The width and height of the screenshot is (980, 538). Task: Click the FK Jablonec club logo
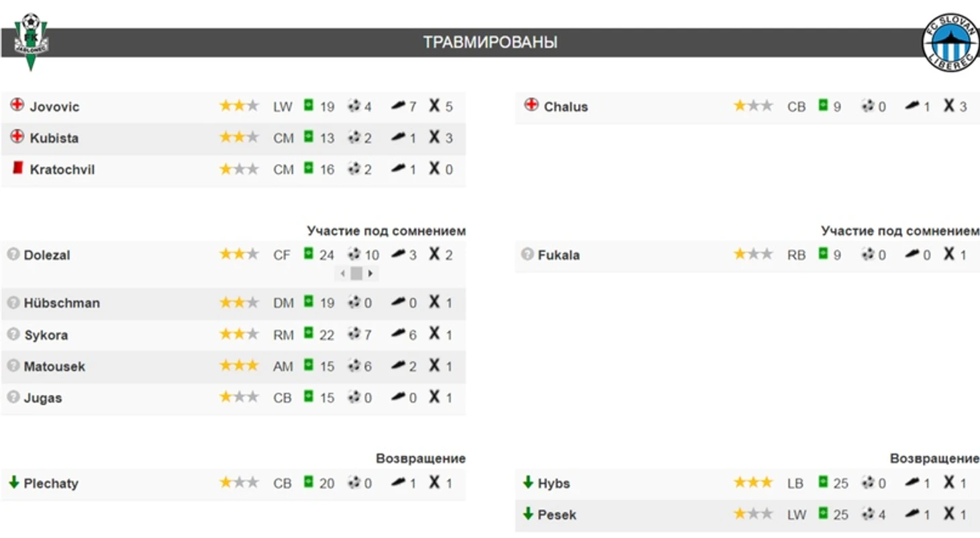tap(30, 42)
